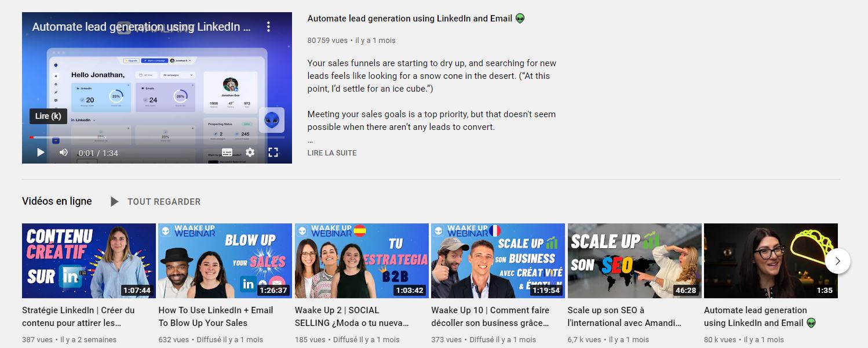868x348 pixels.
Task: Expand description with LIRE LA SUITE
Action: point(332,153)
